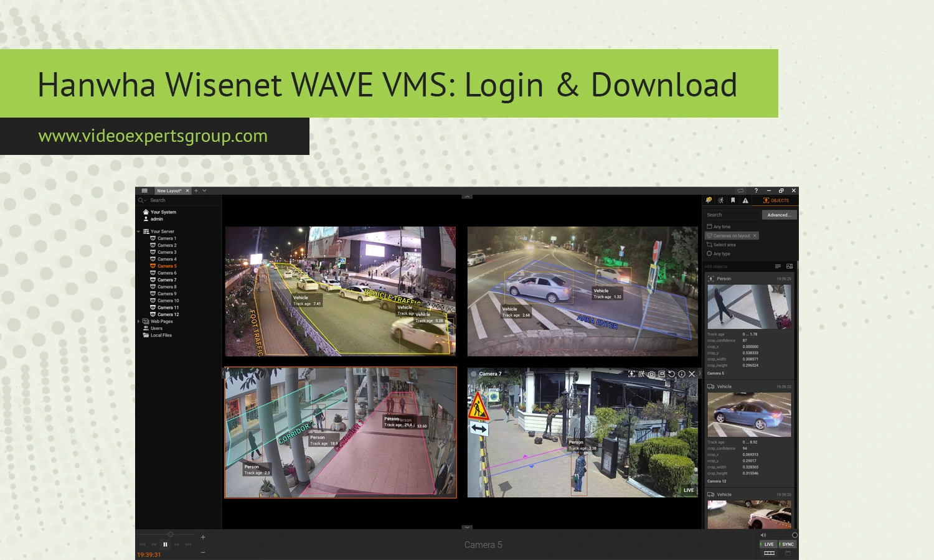Viewport: 934px width, 560px height.
Task: Show Camera 7 information
Action: tap(682, 374)
